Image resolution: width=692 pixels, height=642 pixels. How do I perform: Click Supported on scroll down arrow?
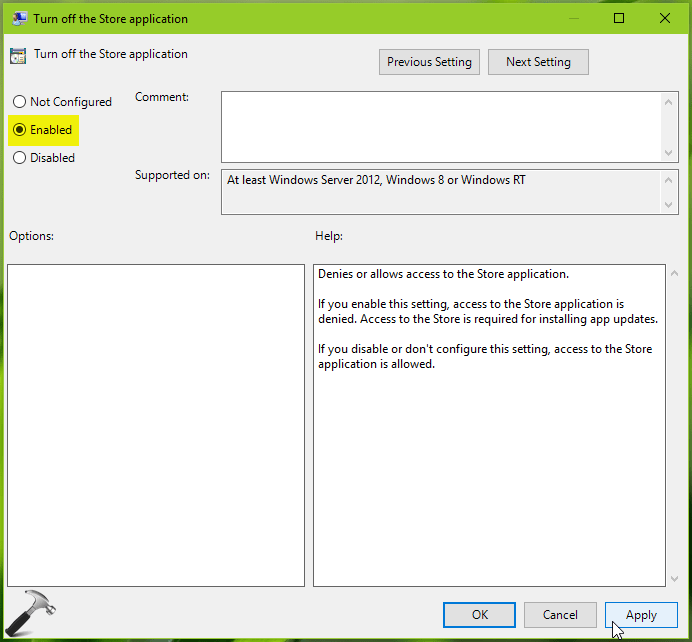coord(669,205)
